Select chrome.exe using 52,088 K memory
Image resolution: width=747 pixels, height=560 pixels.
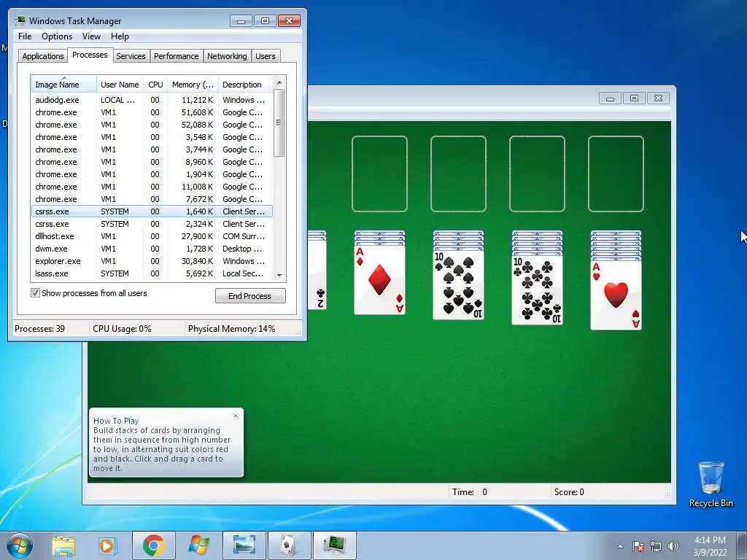click(152, 125)
